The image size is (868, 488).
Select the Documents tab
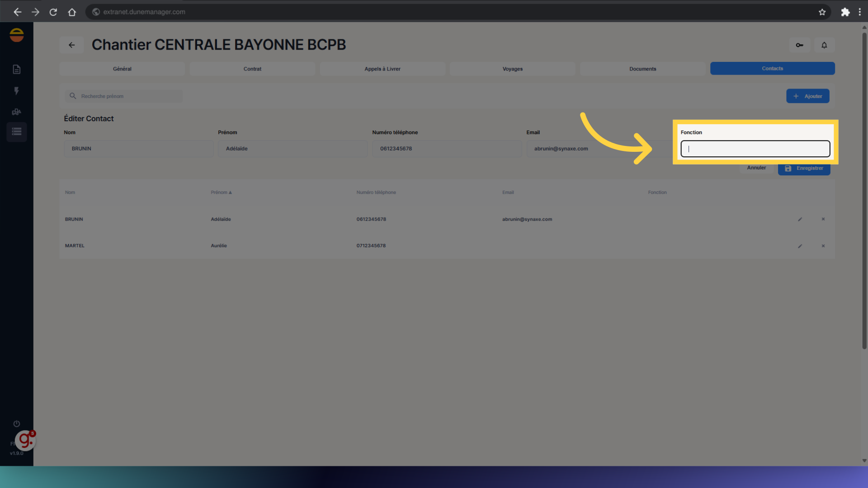[x=642, y=69]
